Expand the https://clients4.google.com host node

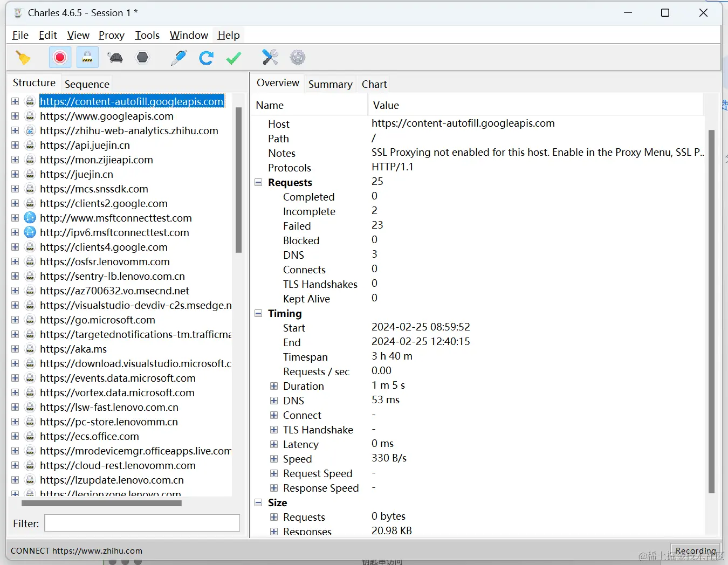tap(15, 247)
